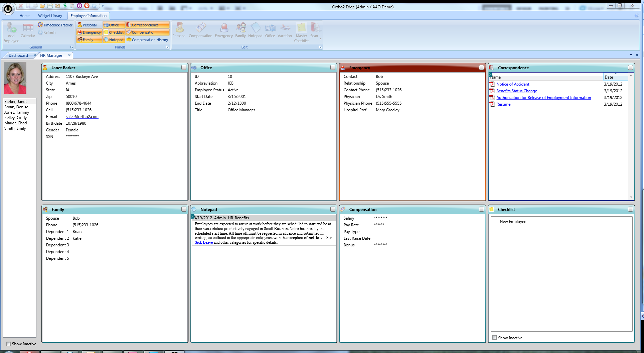Open Vacation editor in the Edit group
This screenshot has height=353, width=644.
point(285,30)
